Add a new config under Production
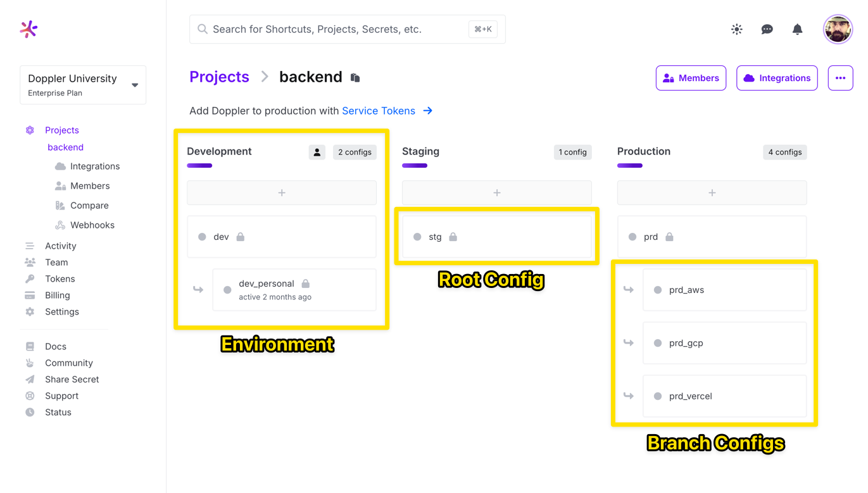The height and width of the screenshot is (493, 868). (712, 193)
